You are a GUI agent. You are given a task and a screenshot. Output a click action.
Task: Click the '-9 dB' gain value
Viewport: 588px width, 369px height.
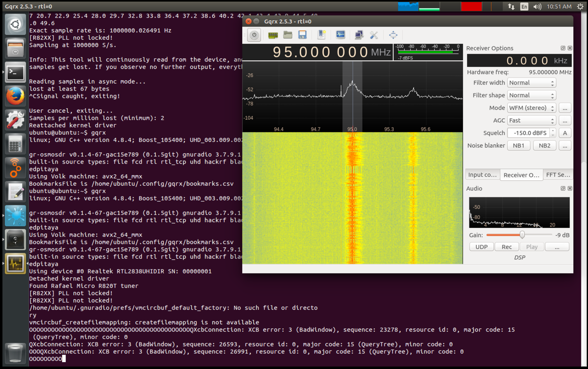[x=562, y=235]
